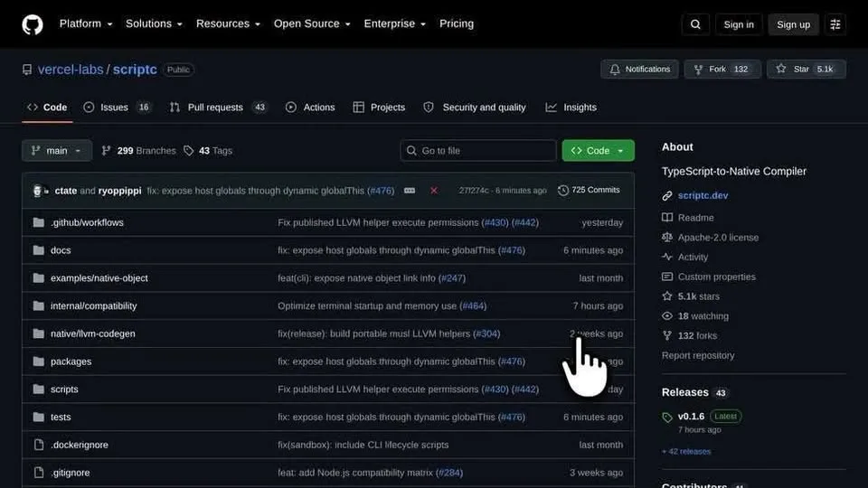Open the search magnifier button

coord(695,24)
